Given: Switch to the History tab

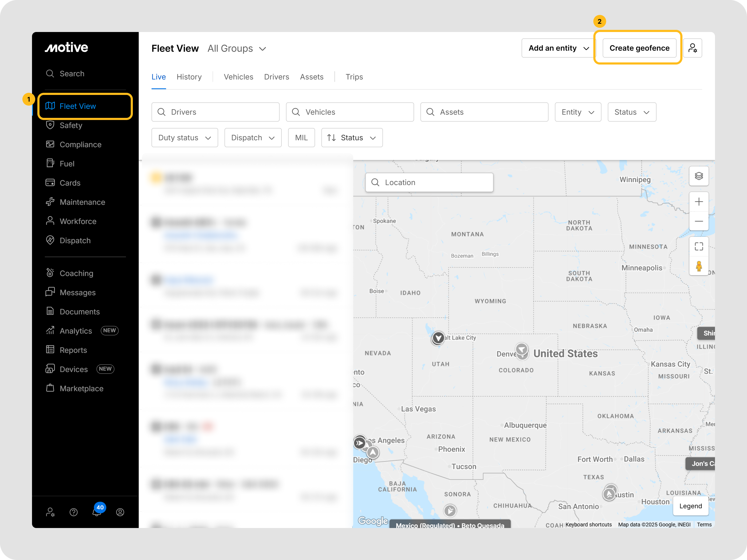Looking at the screenshot, I should point(189,77).
